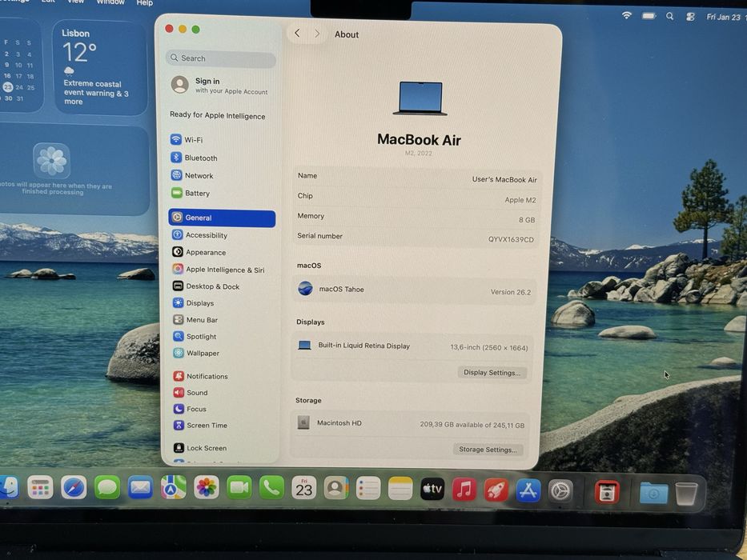Click the serial number QYVX1639CD

(511, 239)
